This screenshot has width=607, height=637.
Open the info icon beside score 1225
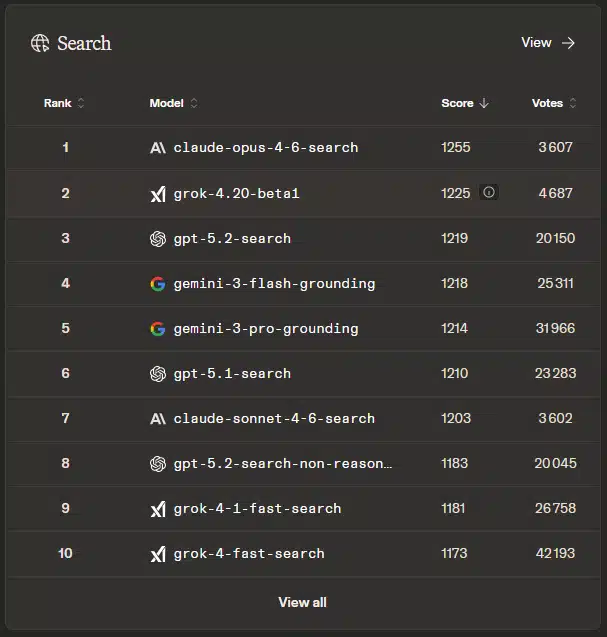[488, 193]
